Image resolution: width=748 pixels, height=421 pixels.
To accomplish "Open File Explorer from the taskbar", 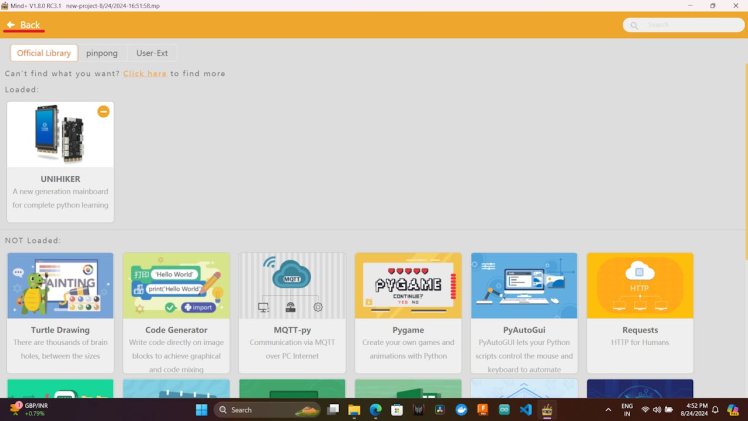I will point(354,410).
